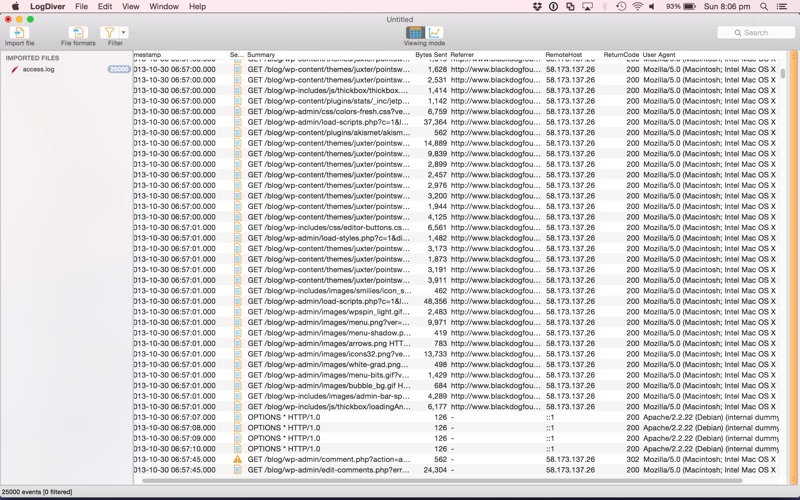This screenshot has height=500, width=800.
Task: Sort by the RemoteHost column header
Action: click(x=564, y=55)
